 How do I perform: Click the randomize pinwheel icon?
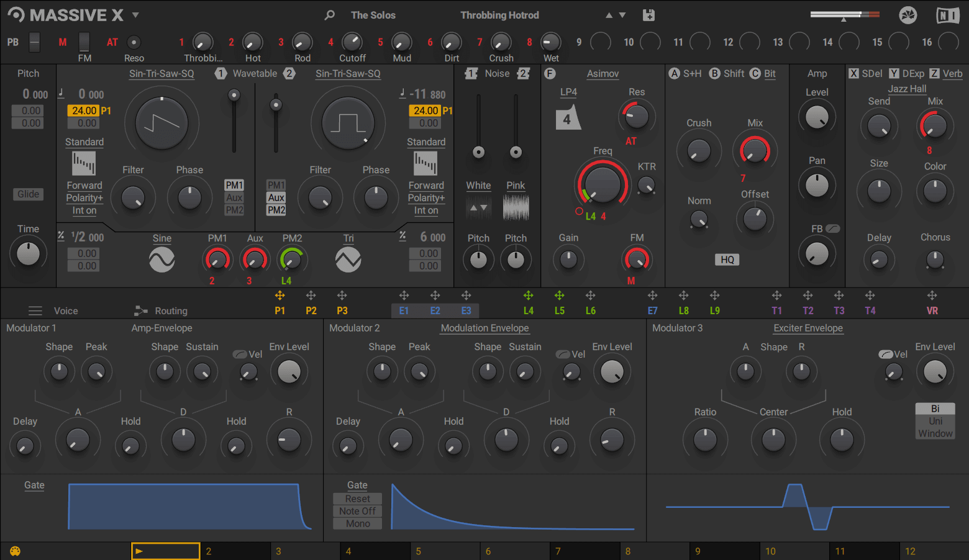tap(908, 15)
